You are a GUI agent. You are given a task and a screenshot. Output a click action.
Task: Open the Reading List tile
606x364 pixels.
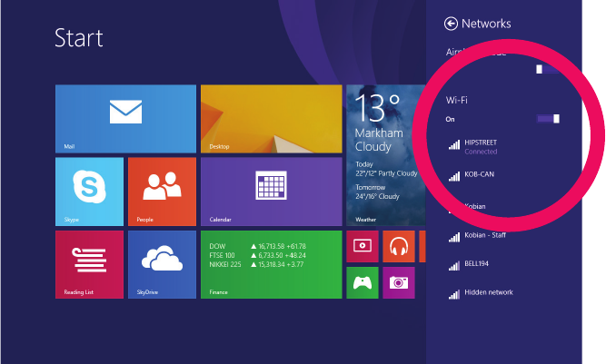pyautogui.click(x=89, y=265)
